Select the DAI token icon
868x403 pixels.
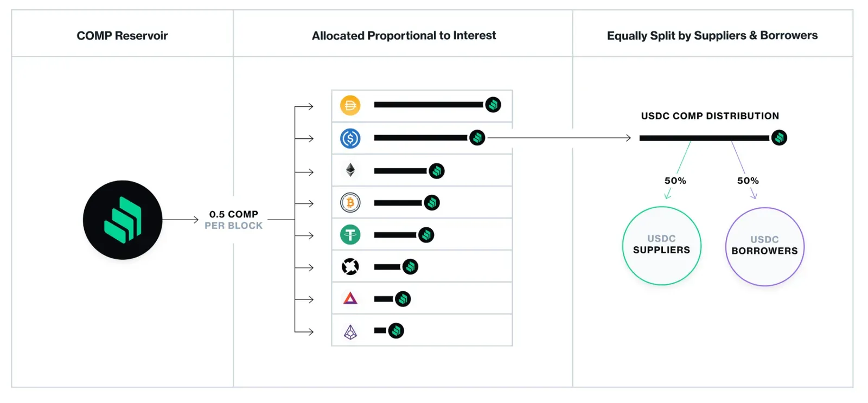click(x=350, y=105)
